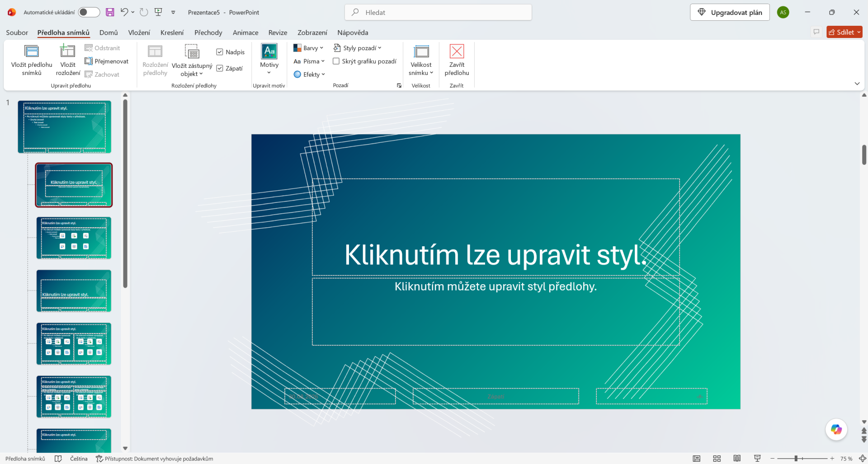The height and width of the screenshot is (464, 868).
Task: Click the 75 % zoom level
Action: pyautogui.click(x=846, y=459)
